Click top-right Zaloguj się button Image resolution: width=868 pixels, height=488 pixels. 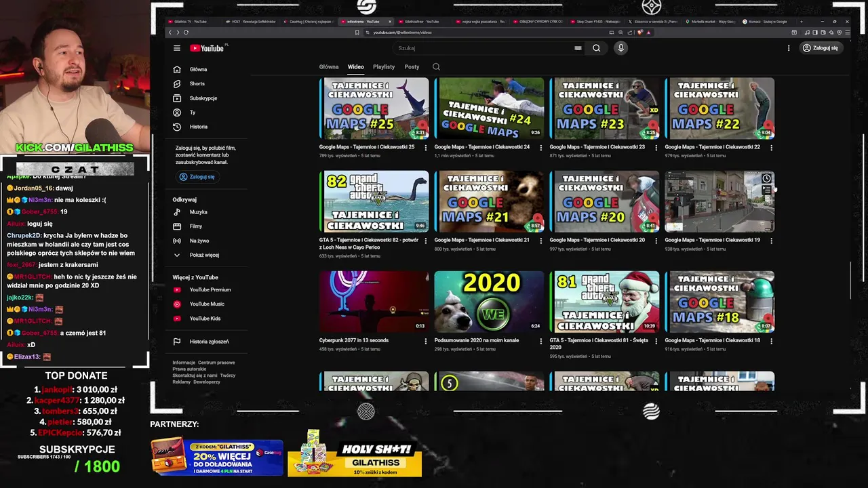point(821,48)
